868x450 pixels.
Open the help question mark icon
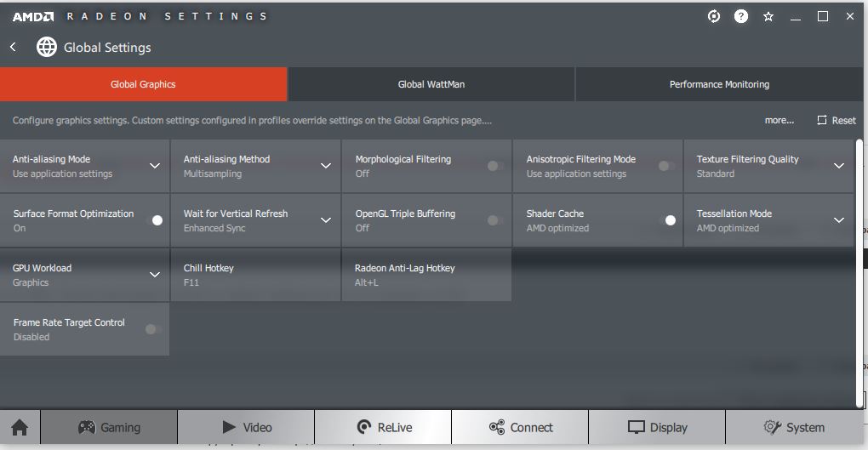[741, 16]
